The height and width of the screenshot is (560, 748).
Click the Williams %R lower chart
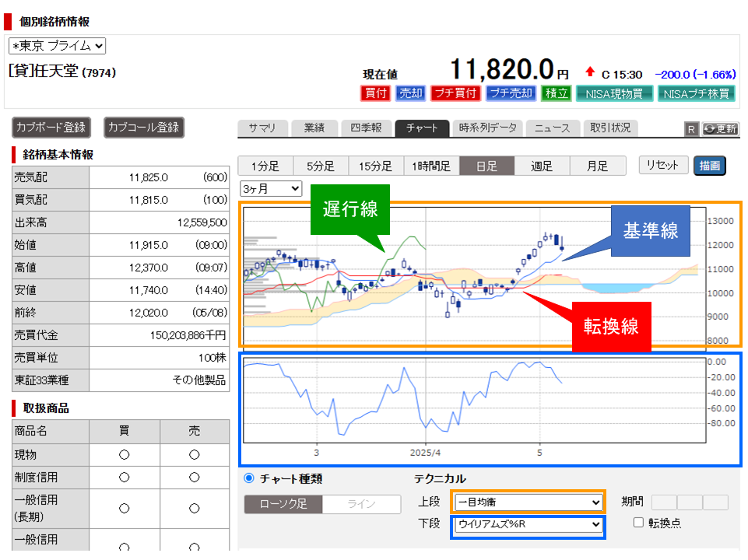coord(475,401)
